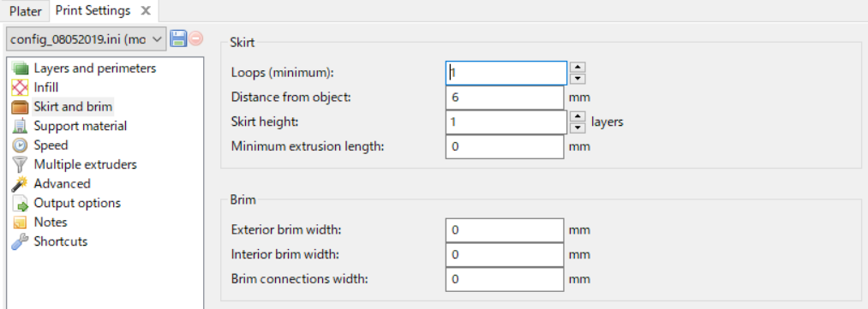Click the Output options icon

tap(20, 204)
